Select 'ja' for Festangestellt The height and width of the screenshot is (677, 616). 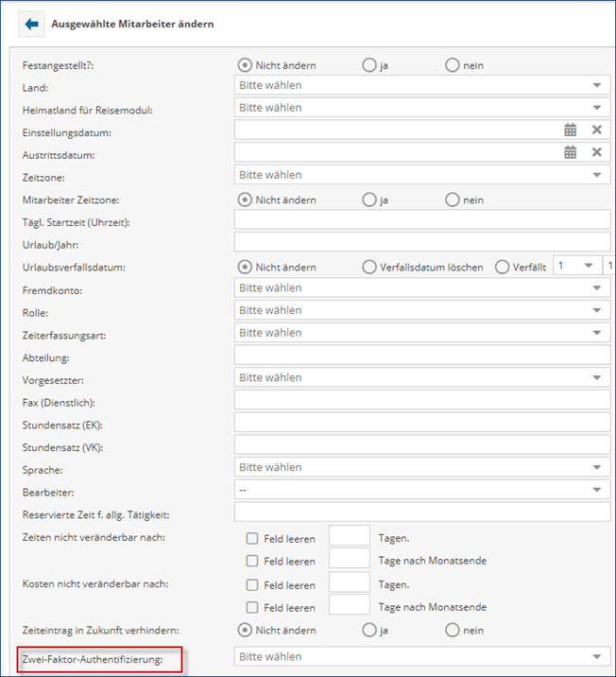(369, 65)
